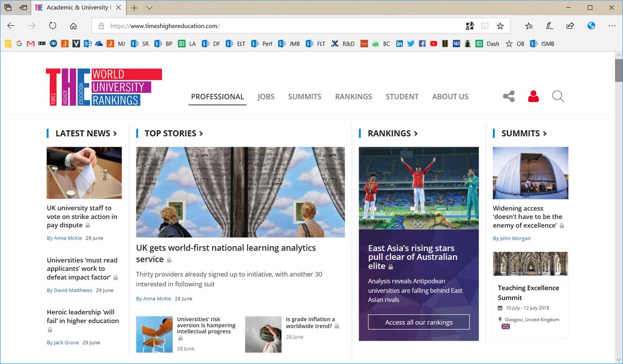Expand the SUMMITS section heading
The image size is (623, 364).
(x=524, y=133)
